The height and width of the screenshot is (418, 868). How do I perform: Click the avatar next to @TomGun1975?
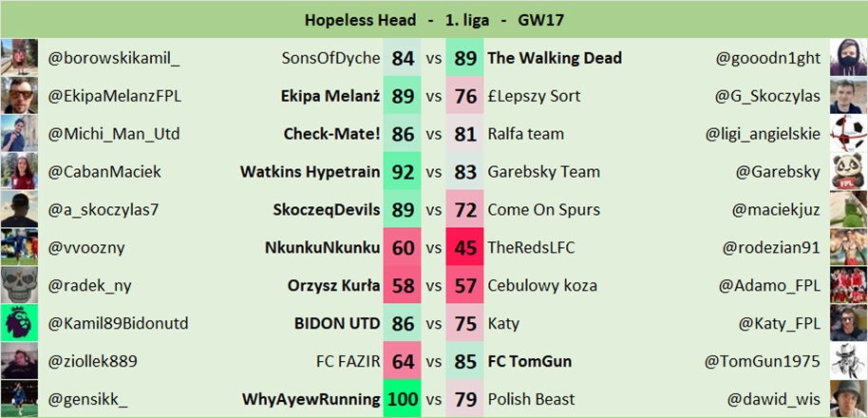[x=848, y=361]
